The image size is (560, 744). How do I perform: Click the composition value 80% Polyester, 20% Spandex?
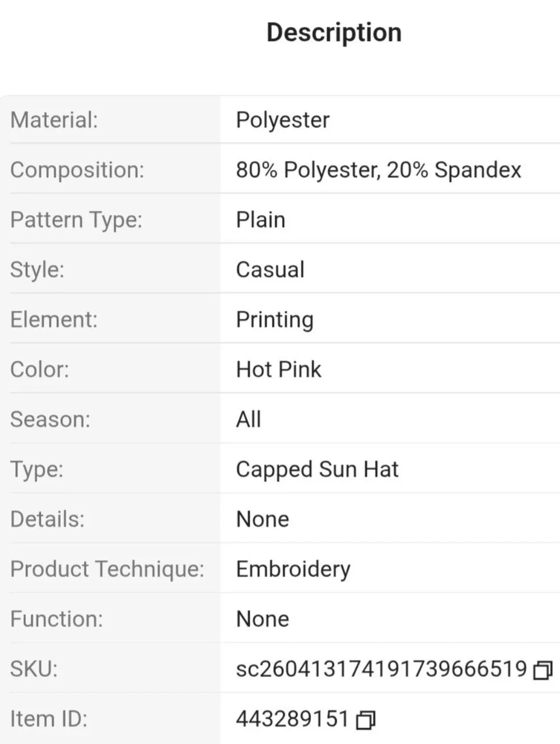[x=379, y=170]
